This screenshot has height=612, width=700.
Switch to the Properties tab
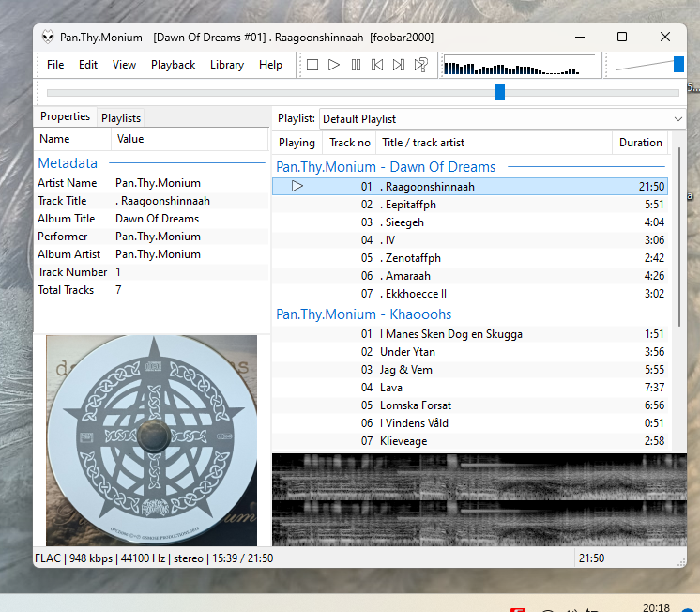click(x=65, y=116)
